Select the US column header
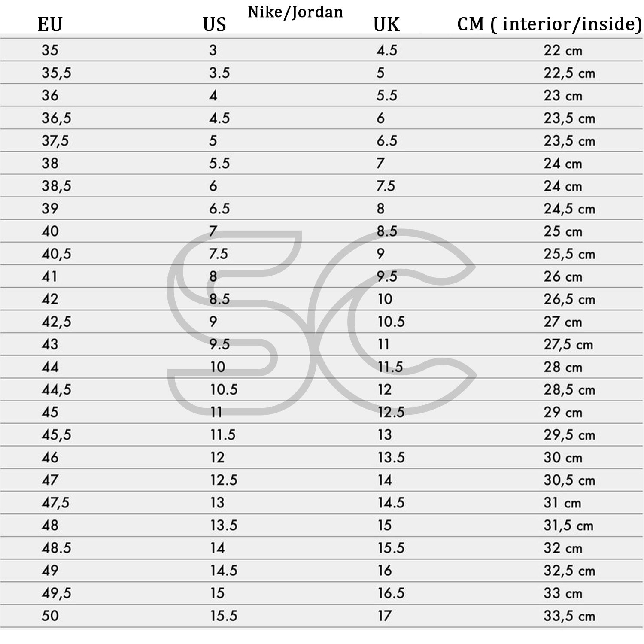The width and height of the screenshot is (644, 644). click(x=214, y=24)
